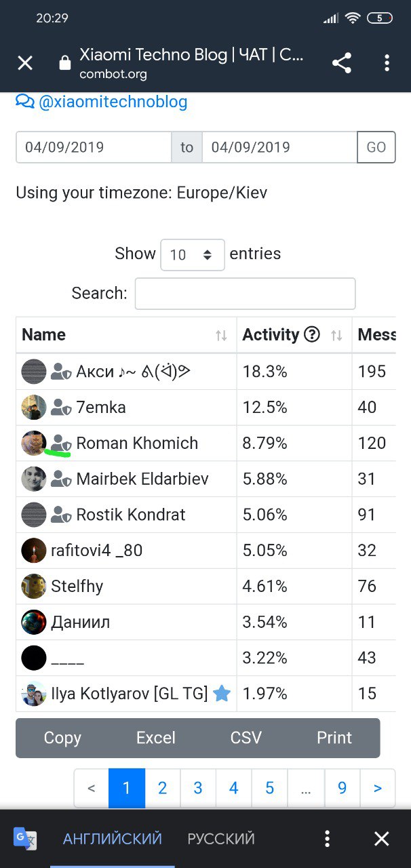Click the Activity help question mark icon
Image resolution: width=411 pixels, height=868 pixels.
pos(312,334)
